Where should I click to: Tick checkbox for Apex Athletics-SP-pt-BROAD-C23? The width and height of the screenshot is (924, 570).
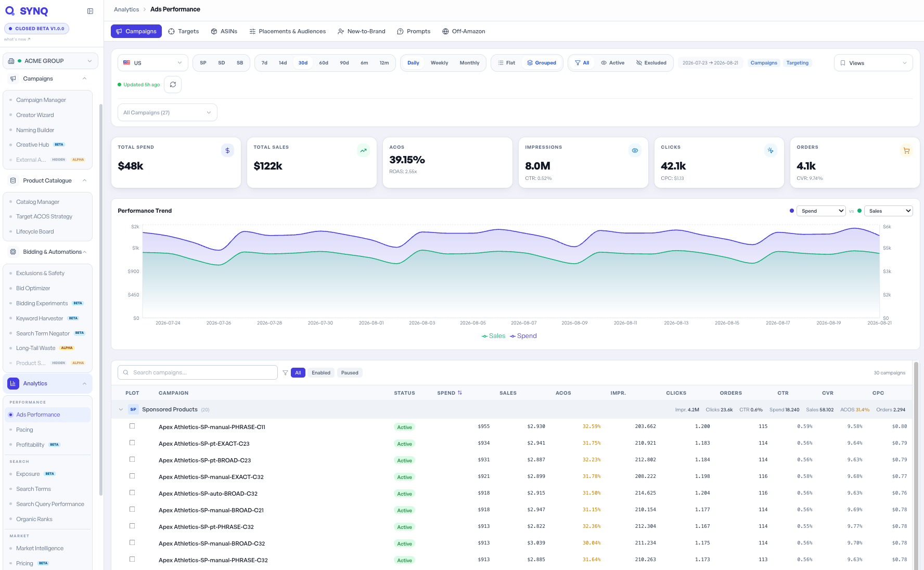point(132,459)
